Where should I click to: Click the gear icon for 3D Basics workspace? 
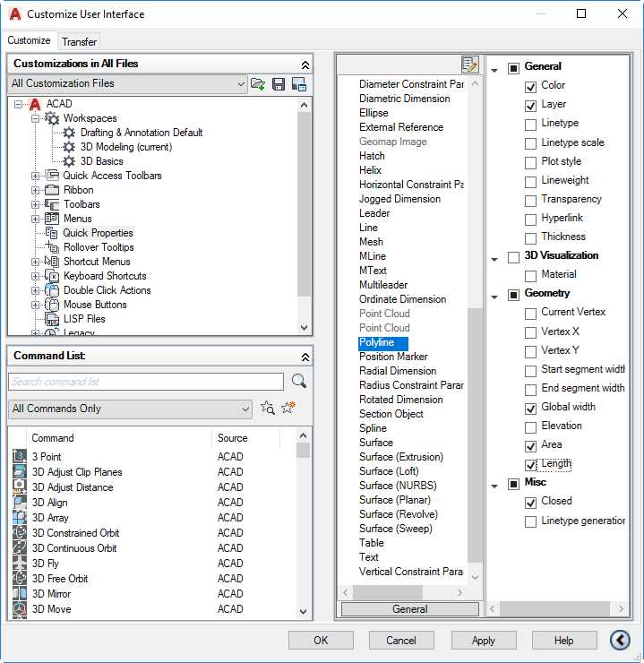click(x=69, y=161)
